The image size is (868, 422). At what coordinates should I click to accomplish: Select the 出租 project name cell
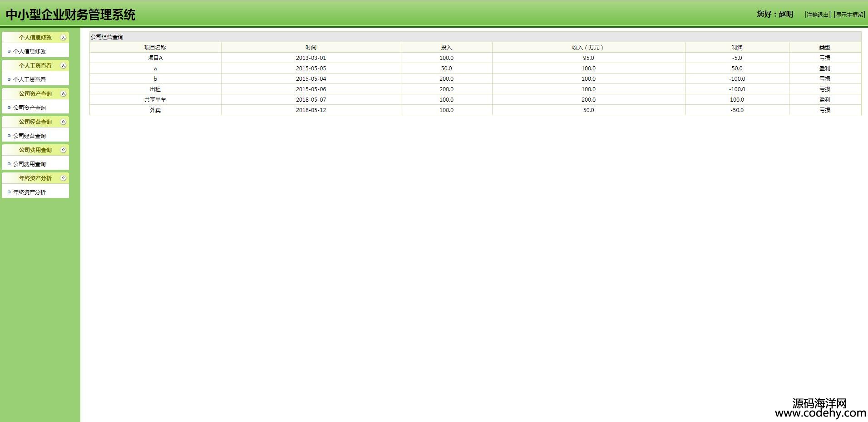(155, 89)
